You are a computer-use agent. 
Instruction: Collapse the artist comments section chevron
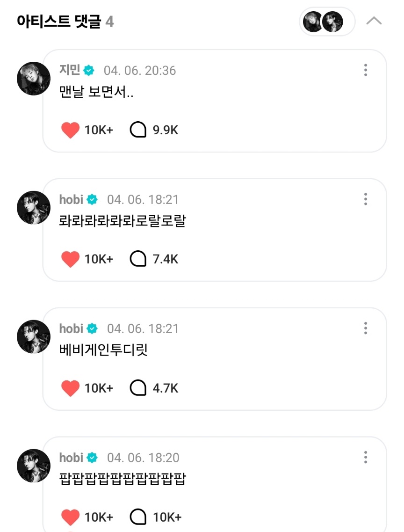tap(374, 22)
